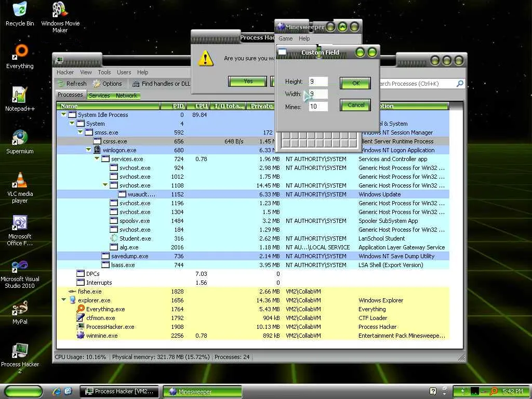Switch to the Services tab

99,96
